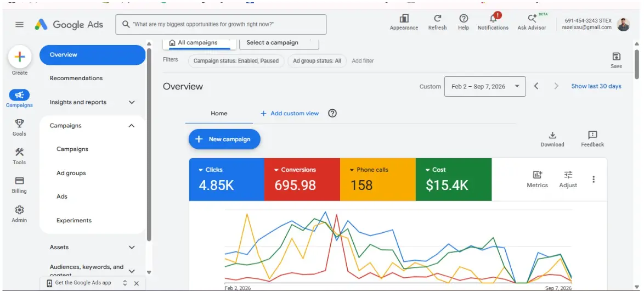Viewport: 644px width, 291px height.
Task: Expand Audiences, keywords, and content
Action: click(x=132, y=271)
